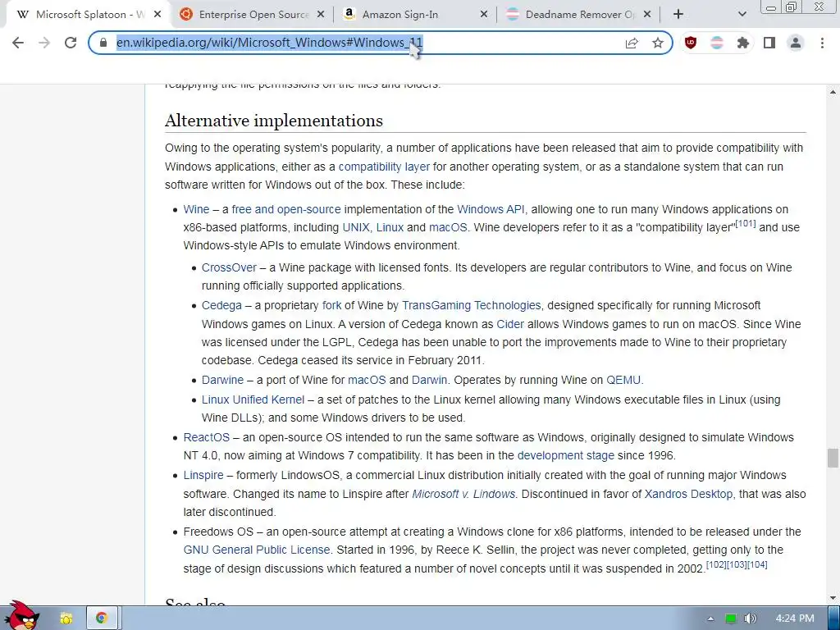
Task: Open macOS link in Darwine entry
Action: pyautogui.click(x=367, y=381)
